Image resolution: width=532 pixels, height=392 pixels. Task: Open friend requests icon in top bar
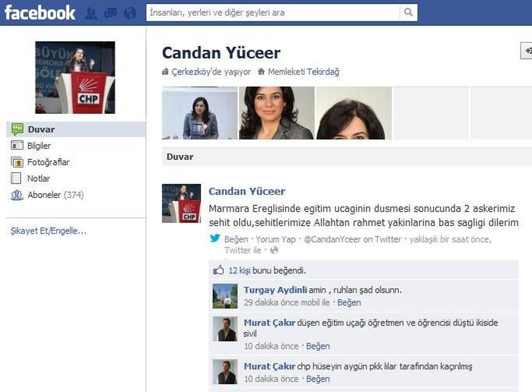pos(91,13)
